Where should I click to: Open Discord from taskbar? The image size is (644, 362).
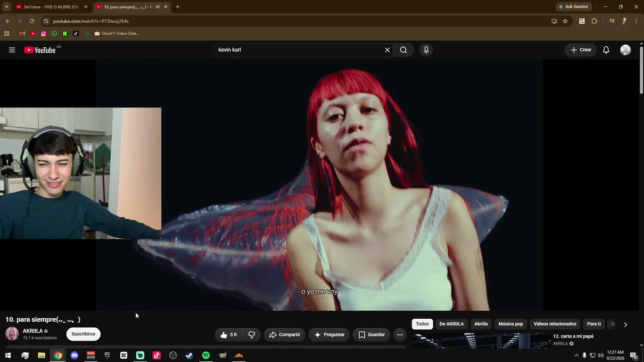[x=74, y=355]
